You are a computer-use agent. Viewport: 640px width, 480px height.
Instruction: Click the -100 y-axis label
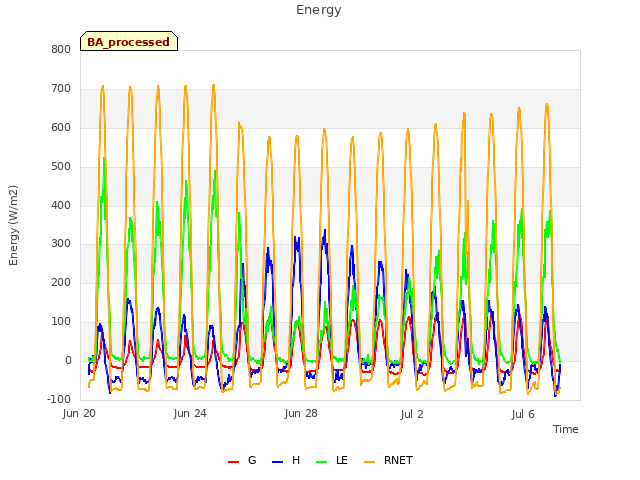59,399
